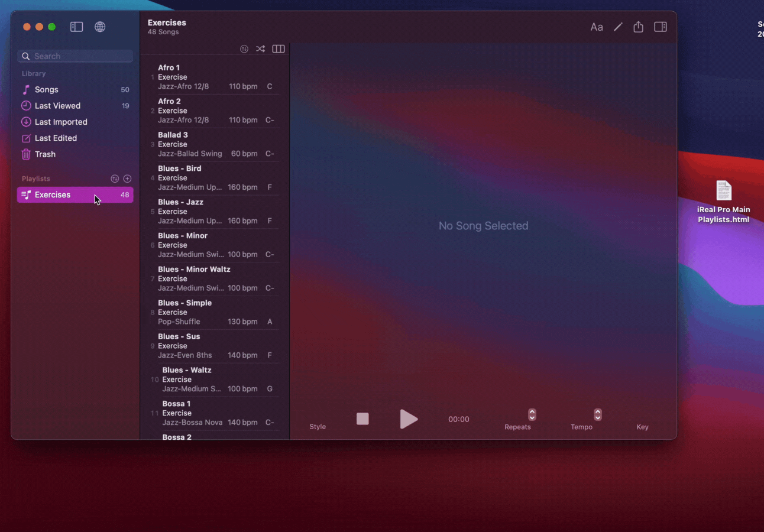Select the song Ballad 3
Screen dimensions: 764x532
(x=215, y=144)
